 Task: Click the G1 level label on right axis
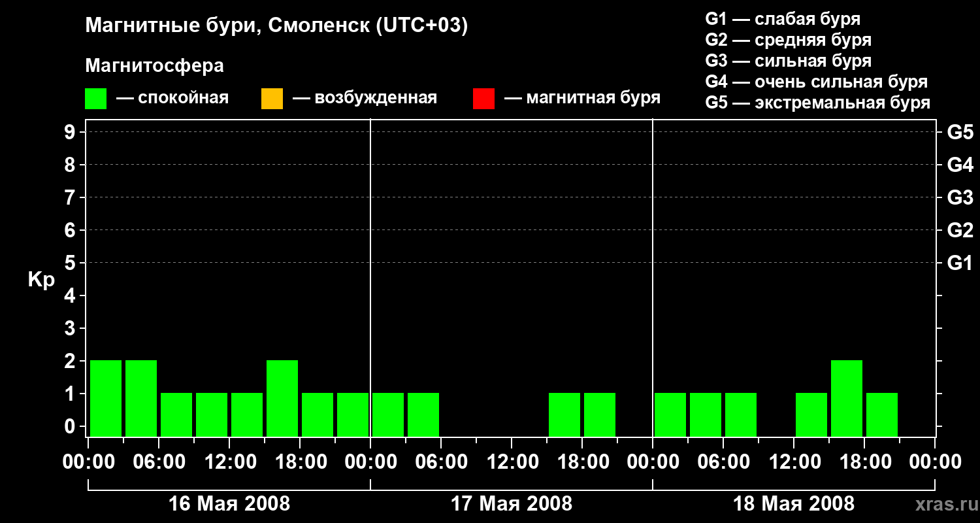point(960,263)
